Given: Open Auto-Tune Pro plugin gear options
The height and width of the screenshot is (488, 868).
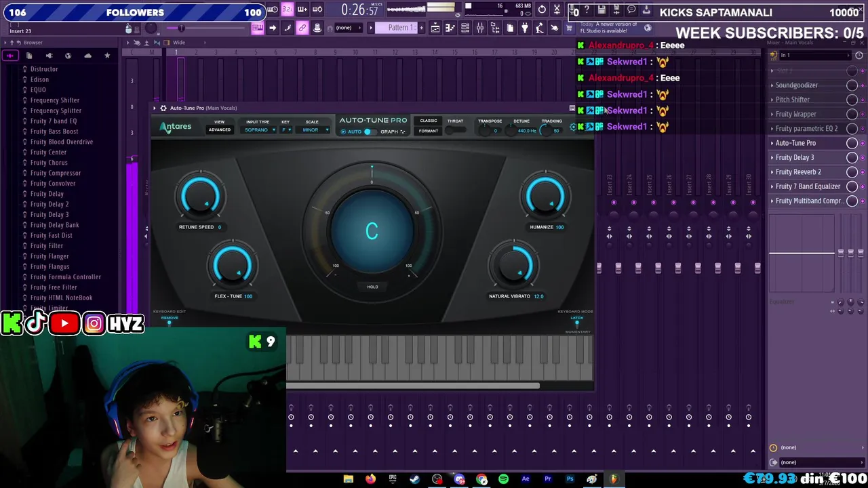Looking at the screenshot, I should click(x=163, y=108).
